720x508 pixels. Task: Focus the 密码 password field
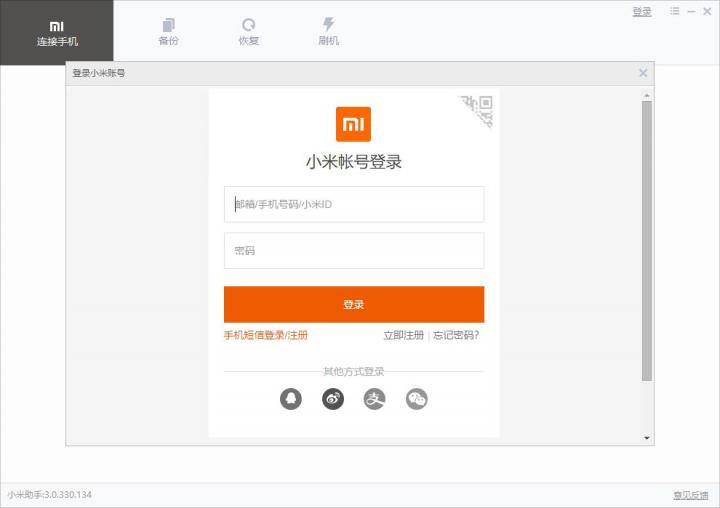(354, 250)
